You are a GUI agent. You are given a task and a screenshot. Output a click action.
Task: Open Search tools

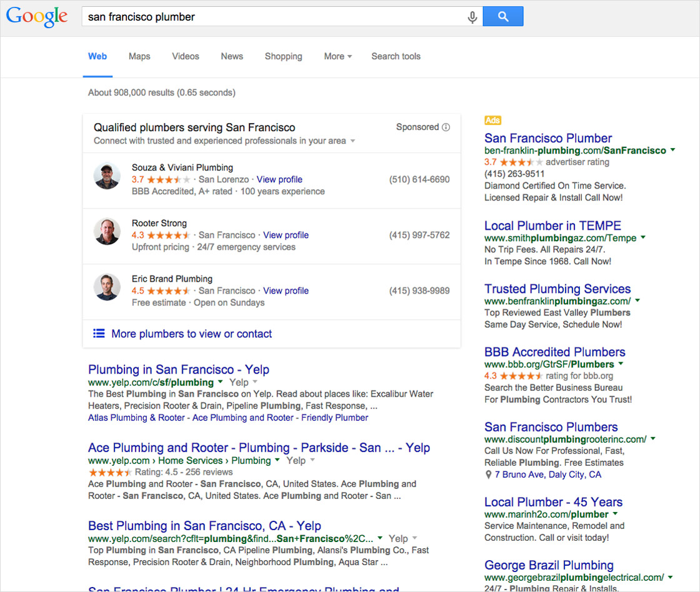pyautogui.click(x=396, y=56)
